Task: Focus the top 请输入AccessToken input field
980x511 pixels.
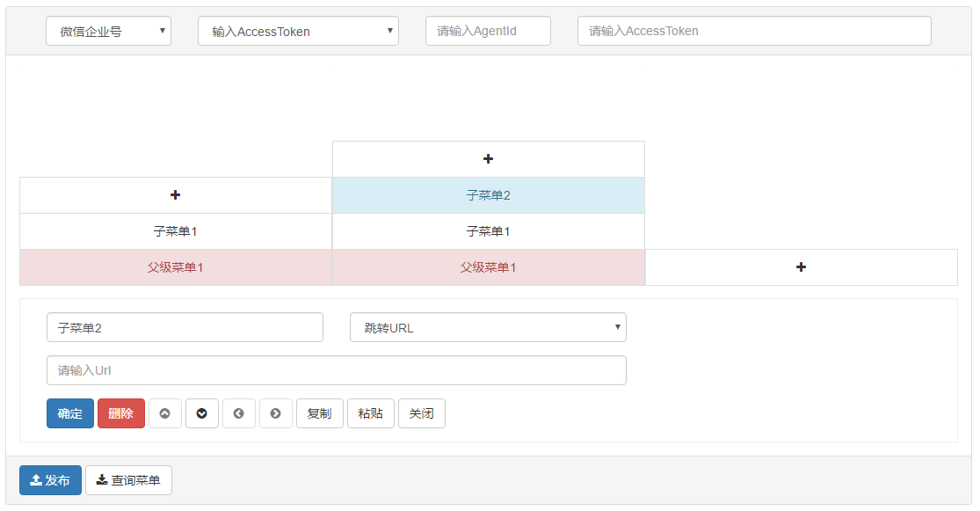Action: pyautogui.click(x=754, y=32)
